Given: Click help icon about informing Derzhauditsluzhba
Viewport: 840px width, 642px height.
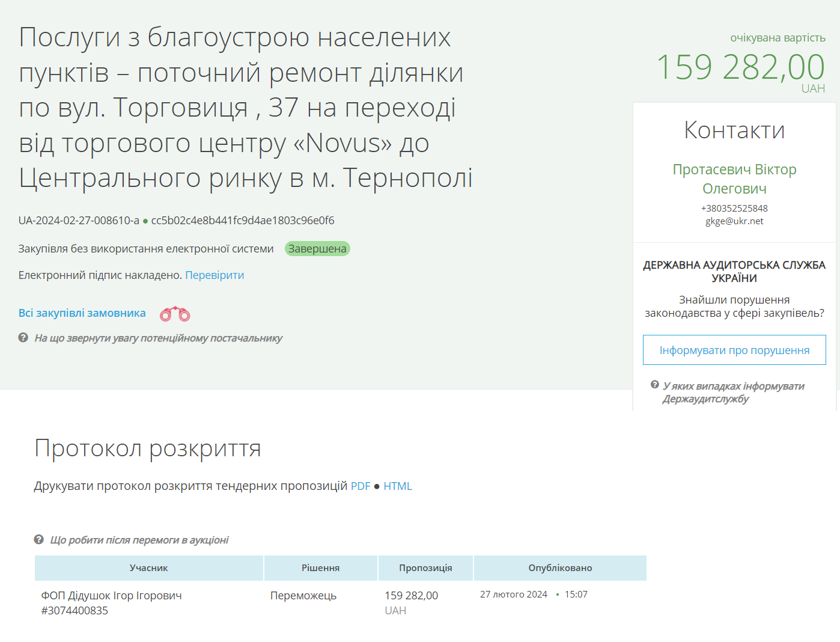Looking at the screenshot, I should point(656,387).
